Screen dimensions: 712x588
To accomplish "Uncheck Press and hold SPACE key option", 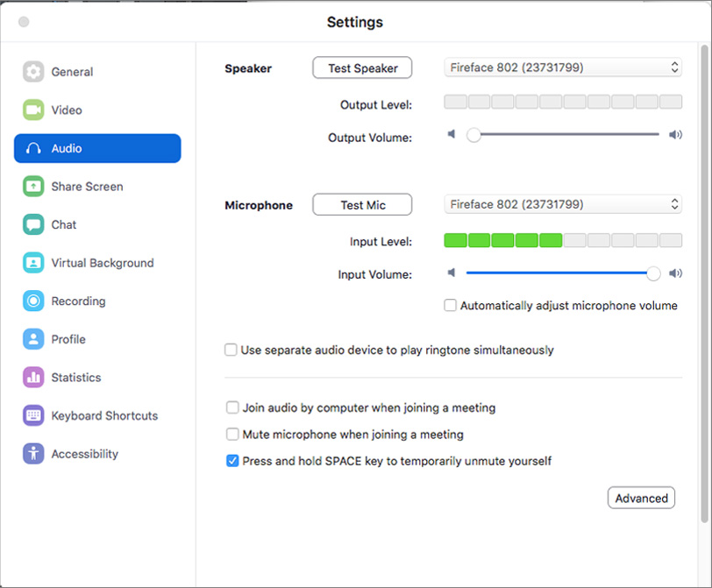I will pyautogui.click(x=232, y=461).
